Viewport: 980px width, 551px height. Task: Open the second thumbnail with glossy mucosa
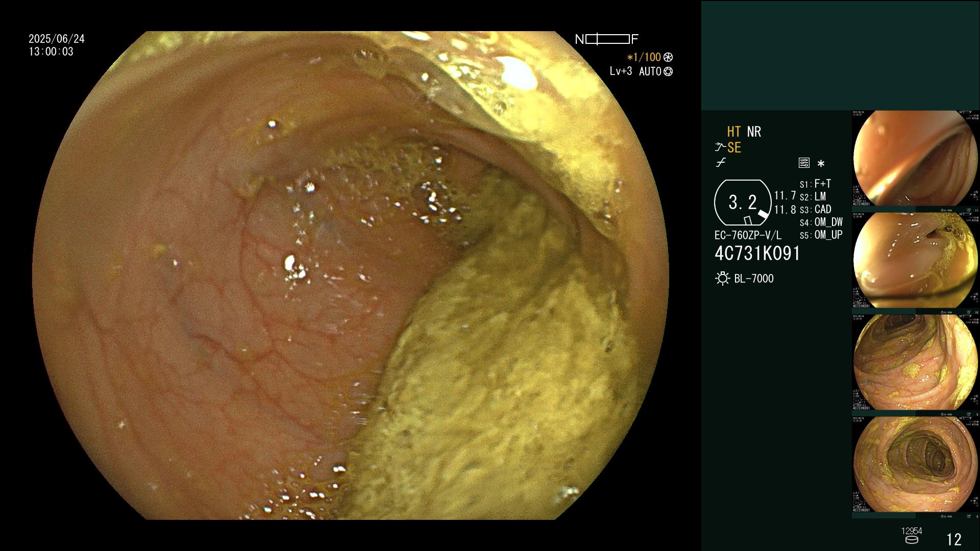[916, 261]
